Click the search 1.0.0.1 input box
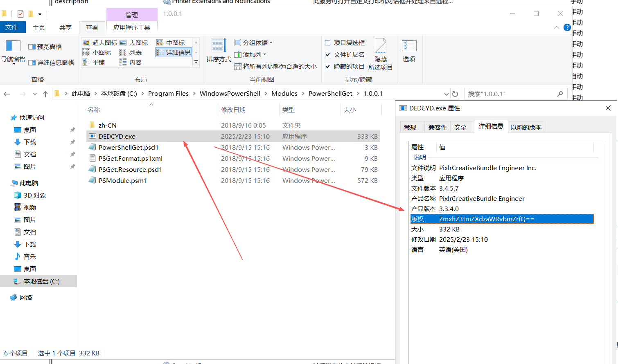618x364 pixels. pos(516,94)
